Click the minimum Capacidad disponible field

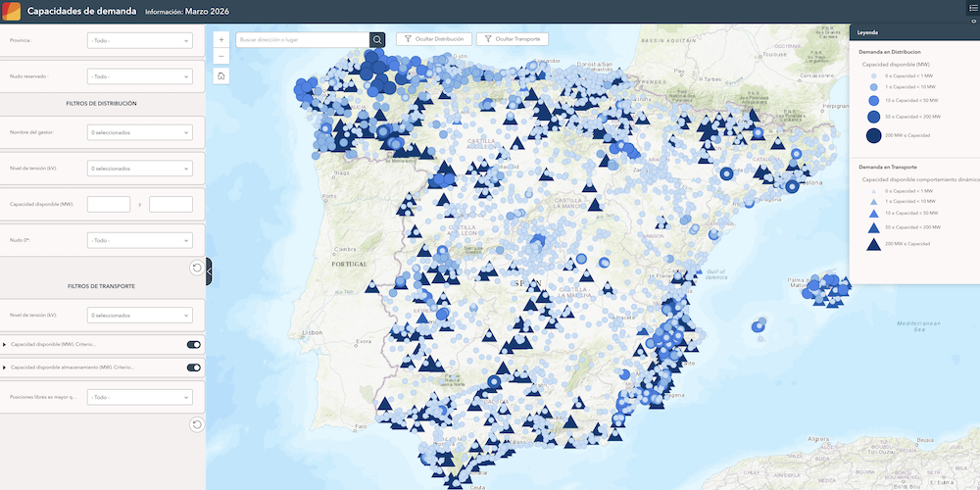(x=109, y=204)
